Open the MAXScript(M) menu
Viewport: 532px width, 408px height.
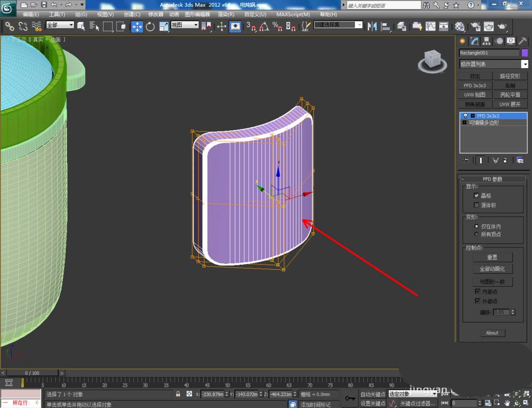(x=293, y=14)
